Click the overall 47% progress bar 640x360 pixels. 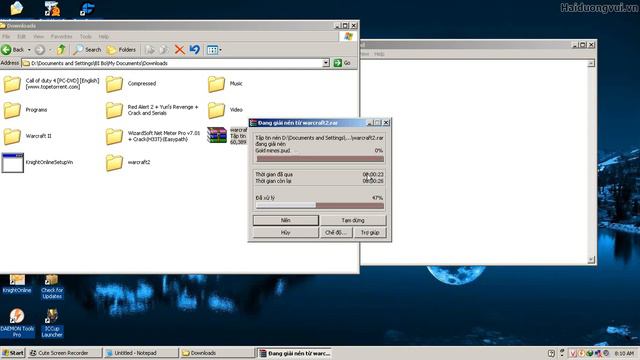320,205
